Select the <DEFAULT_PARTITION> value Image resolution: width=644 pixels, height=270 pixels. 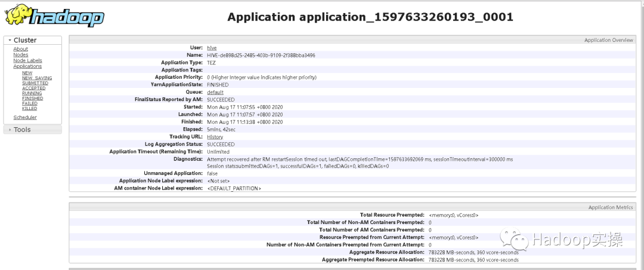click(x=234, y=188)
